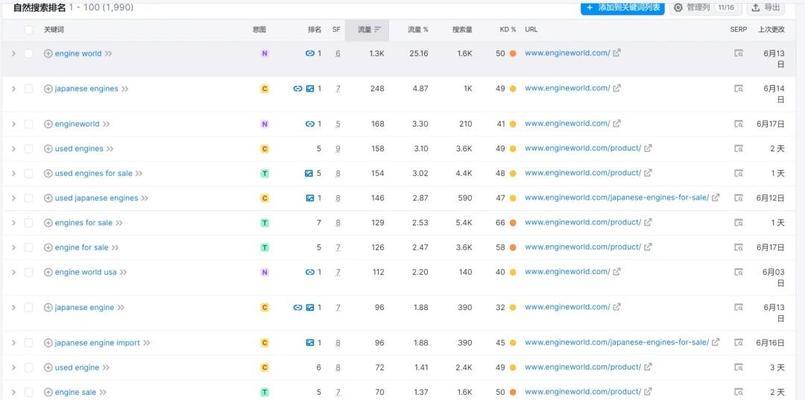Sort by the 搜索量 column header
Viewport: 805px width, 400px height.
[462, 30]
